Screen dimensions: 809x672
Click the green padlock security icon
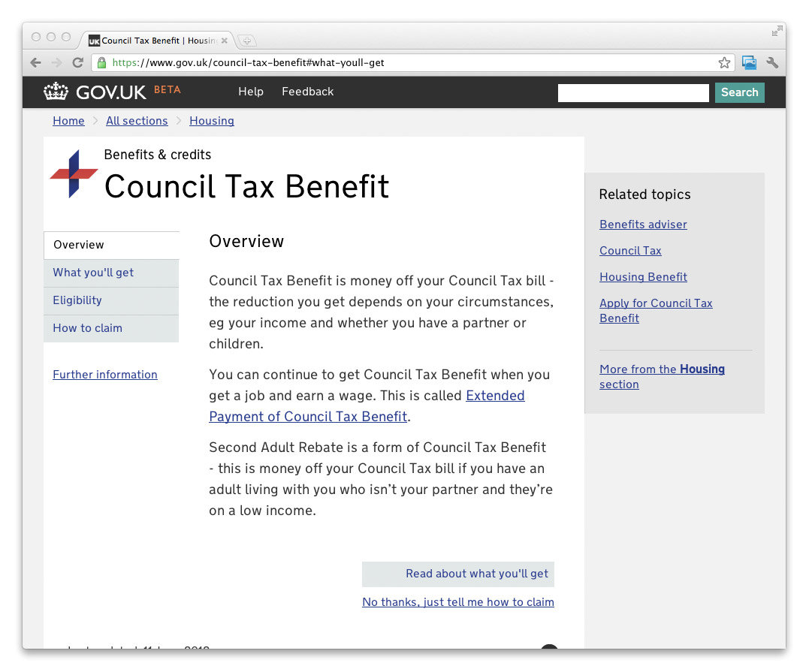click(101, 63)
